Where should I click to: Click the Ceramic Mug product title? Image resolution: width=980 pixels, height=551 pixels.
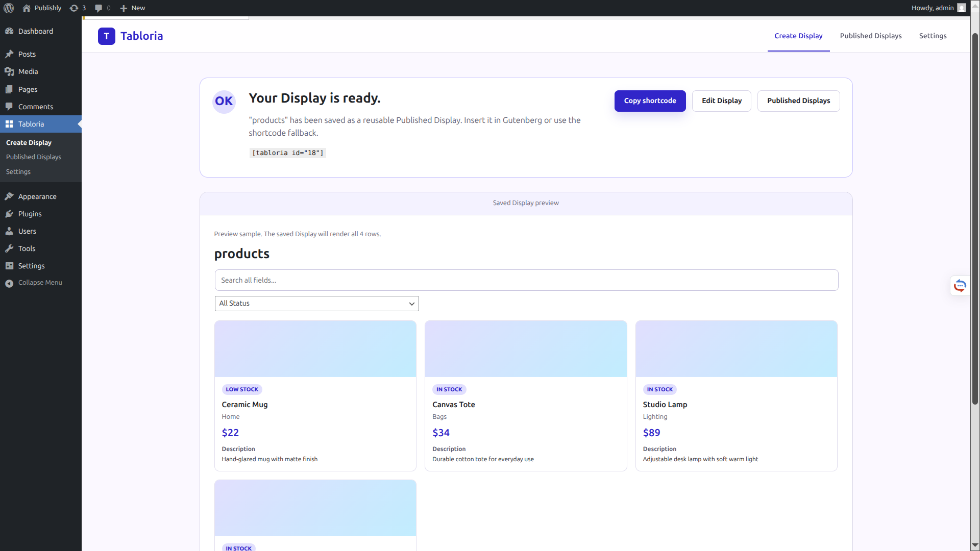tap(244, 405)
